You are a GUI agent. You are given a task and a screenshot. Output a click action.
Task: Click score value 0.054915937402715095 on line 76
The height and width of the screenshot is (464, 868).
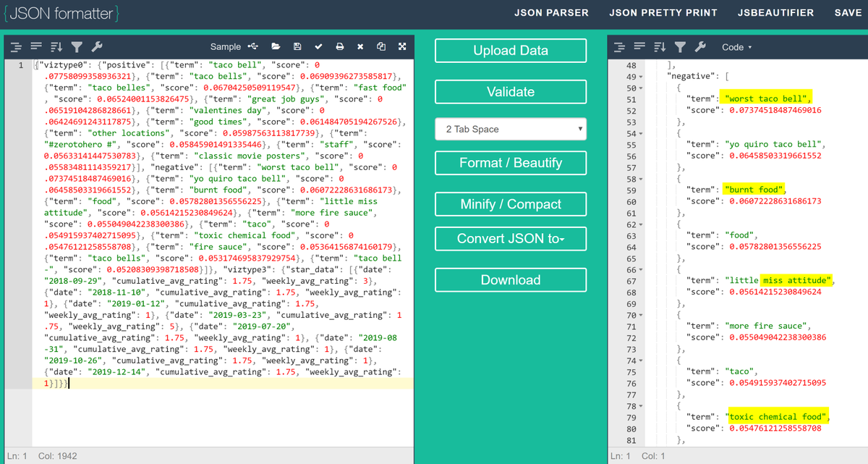[x=776, y=383]
